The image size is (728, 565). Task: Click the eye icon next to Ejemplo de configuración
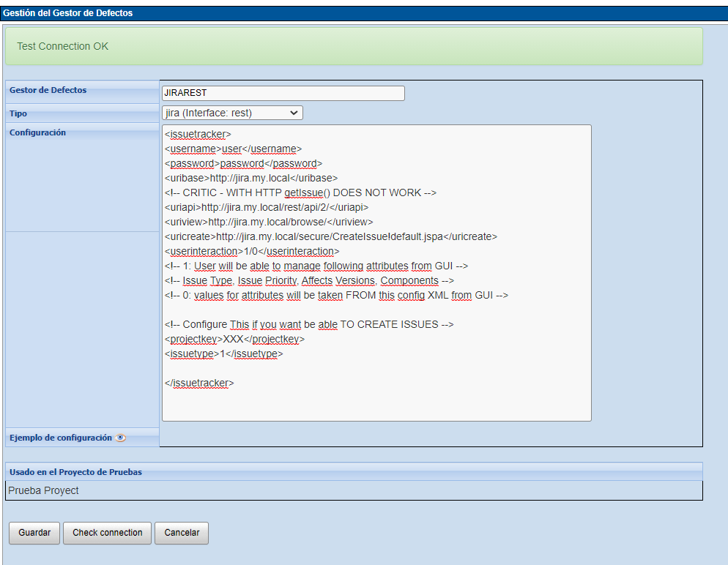[121, 438]
